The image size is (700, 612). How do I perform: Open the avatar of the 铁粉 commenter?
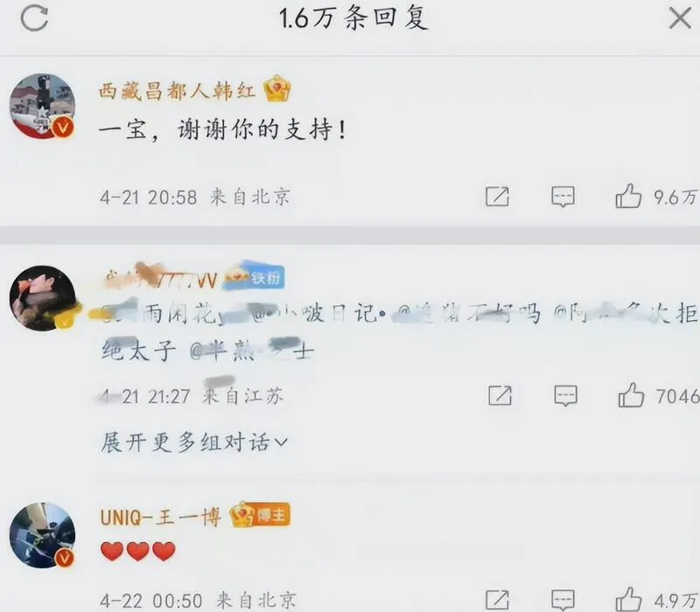pos(42,298)
